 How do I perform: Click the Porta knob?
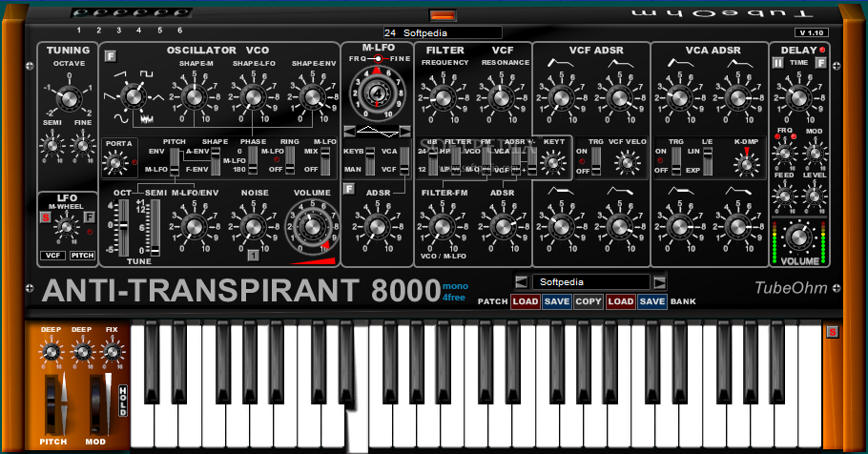[x=115, y=163]
